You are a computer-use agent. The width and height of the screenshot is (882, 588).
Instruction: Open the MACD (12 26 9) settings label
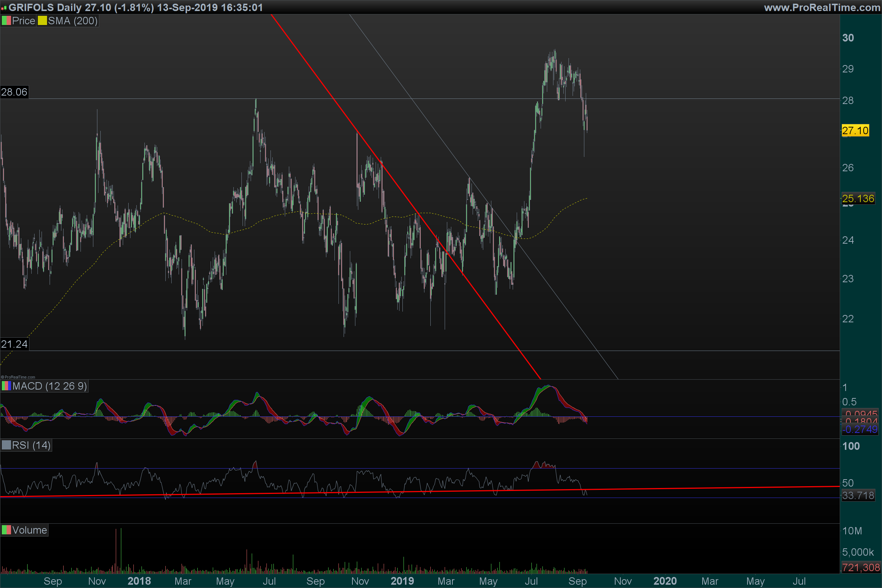50,386
